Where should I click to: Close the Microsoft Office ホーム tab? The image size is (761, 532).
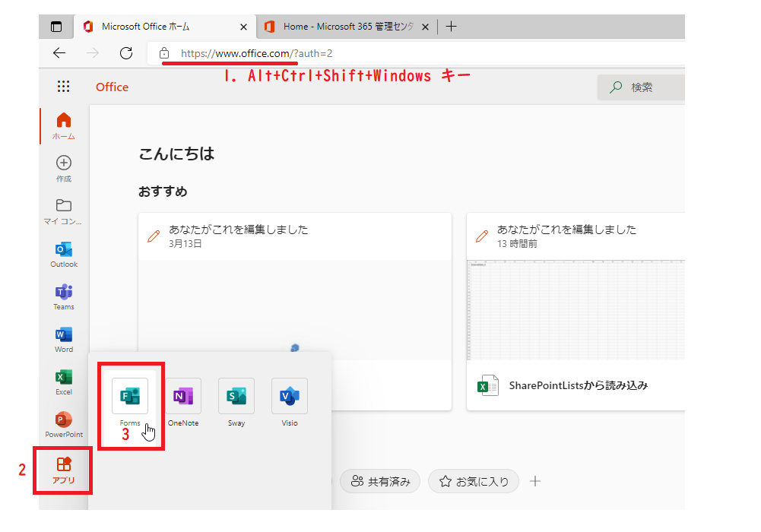243,27
